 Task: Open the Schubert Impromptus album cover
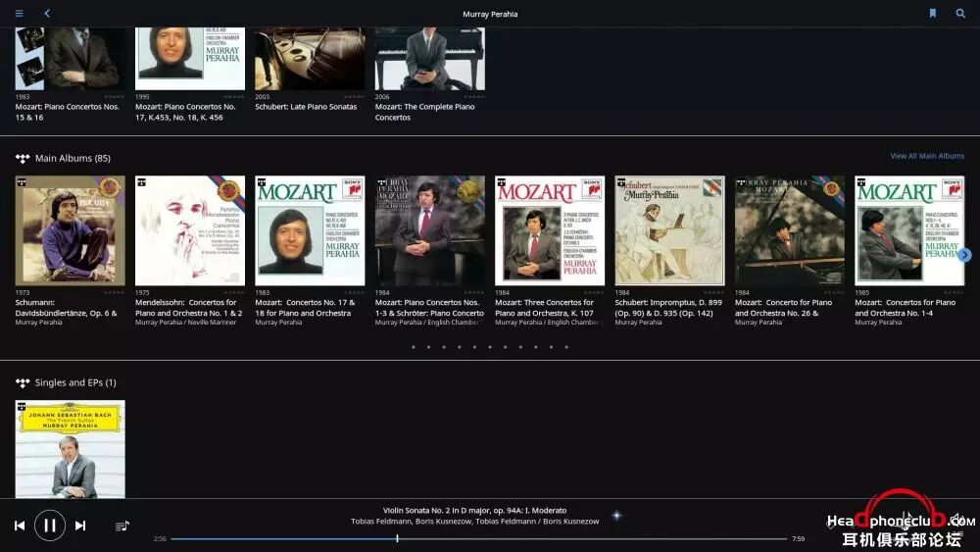670,230
